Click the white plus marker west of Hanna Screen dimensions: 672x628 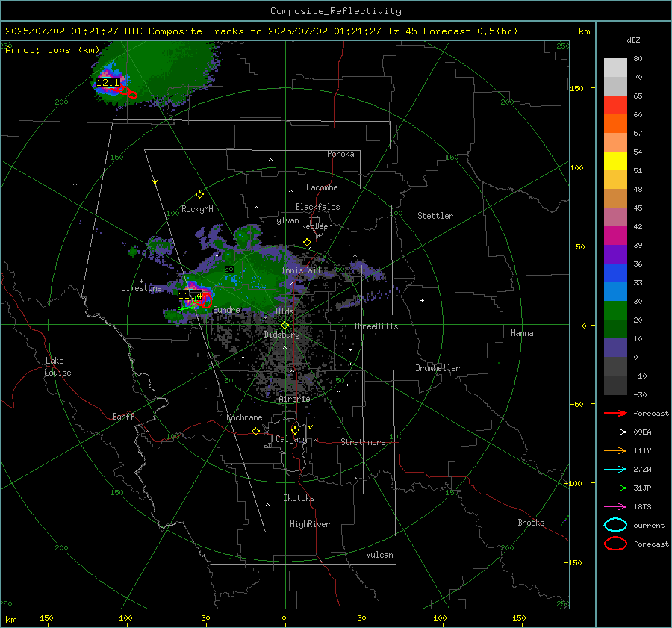pyautogui.click(x=422, y=300)
